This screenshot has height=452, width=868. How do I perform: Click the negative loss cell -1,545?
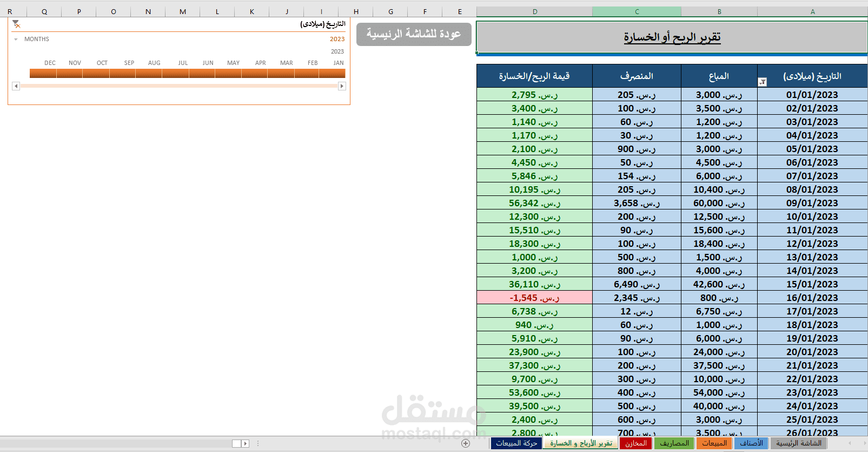point(534,298)
